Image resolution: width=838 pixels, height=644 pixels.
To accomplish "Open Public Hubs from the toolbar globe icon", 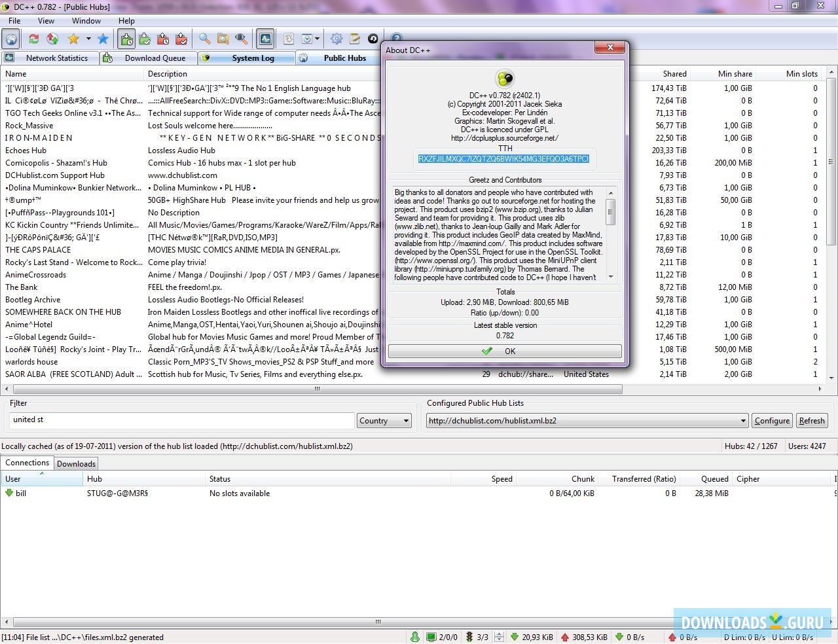I will tap(11, 39).
